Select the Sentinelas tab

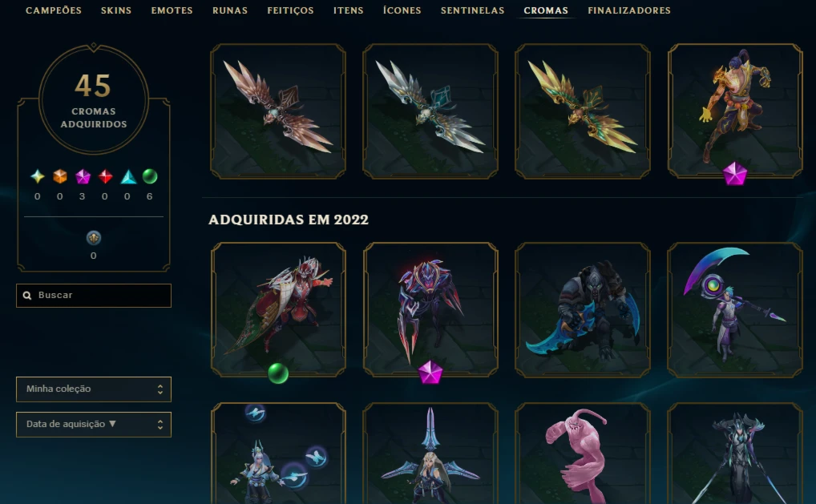[473, 10]
